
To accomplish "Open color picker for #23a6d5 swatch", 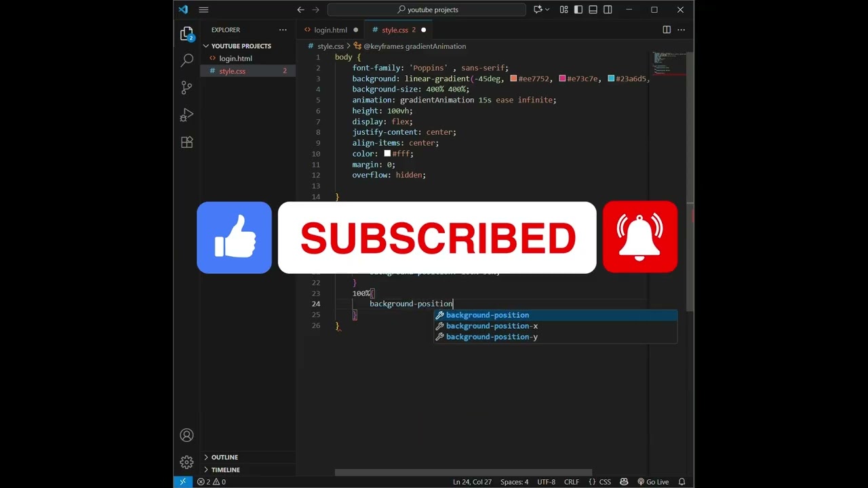I will (x=611, y=79).
